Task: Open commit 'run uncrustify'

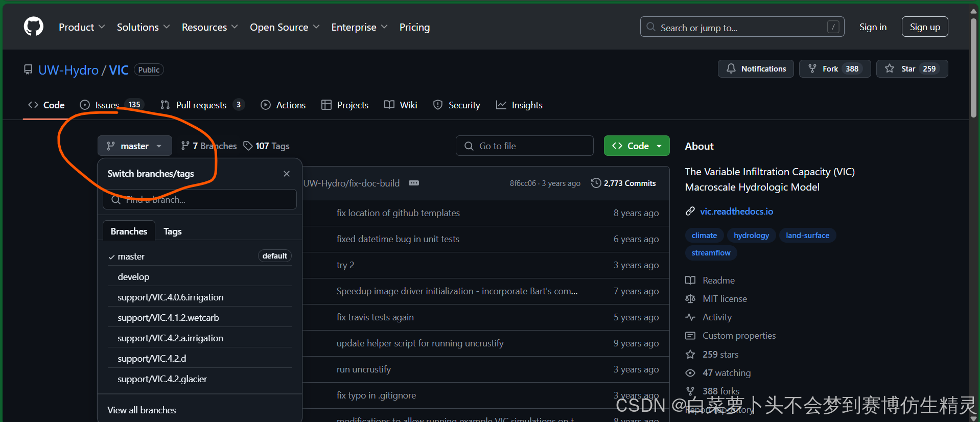Action: pos(364,369)
